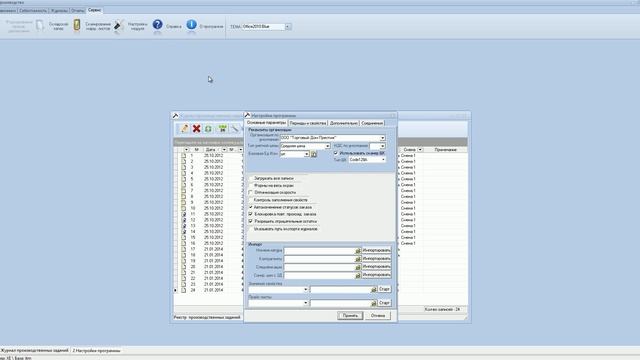Image resolution: width=640 pixels, height=360 pixels.
Task: Switch to Соединения tab
Action: pyautogui.click(x=372, y=123)
